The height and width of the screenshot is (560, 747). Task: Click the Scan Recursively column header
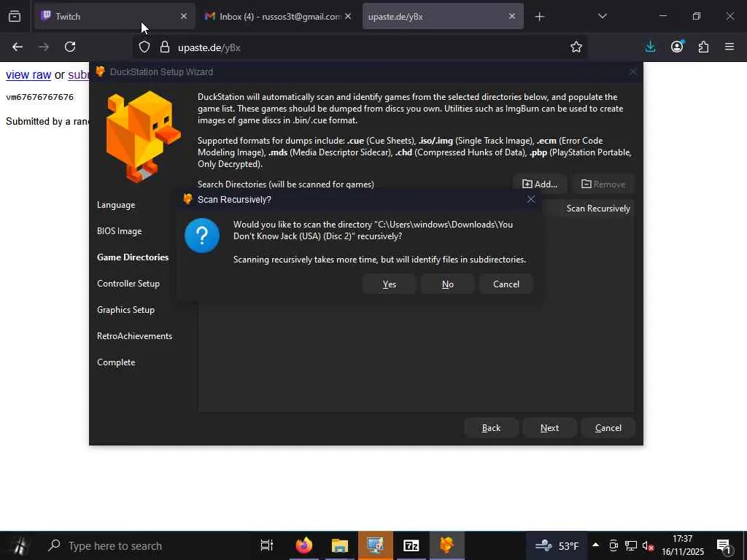598,209
